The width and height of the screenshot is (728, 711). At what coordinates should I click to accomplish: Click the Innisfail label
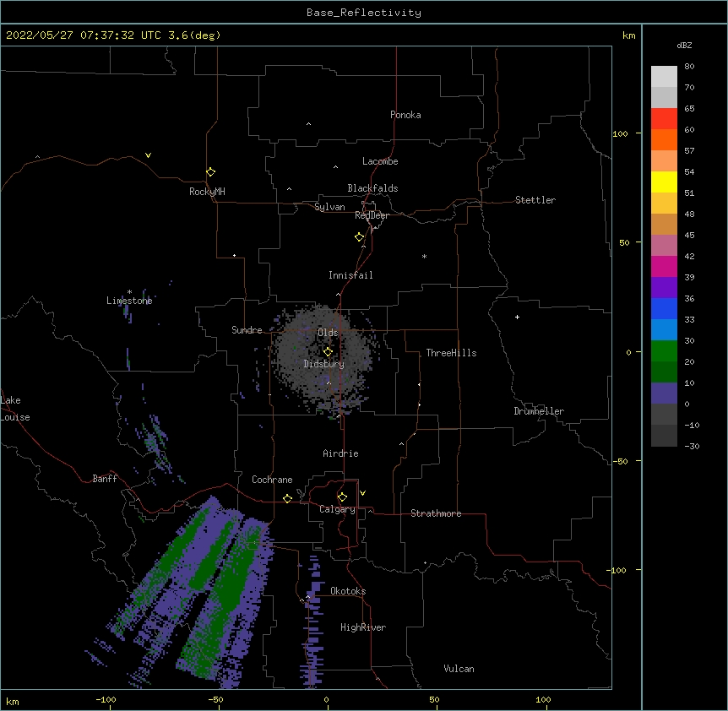click(350, 275)
